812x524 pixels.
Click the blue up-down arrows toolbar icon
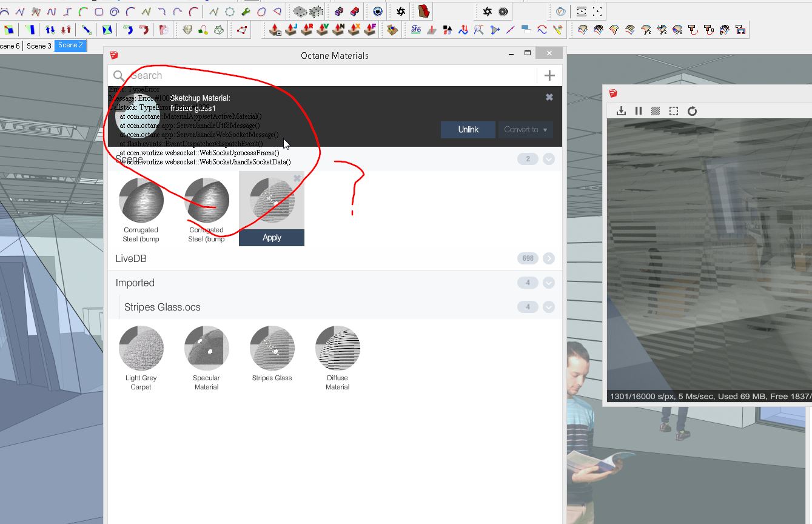point(50,29)
